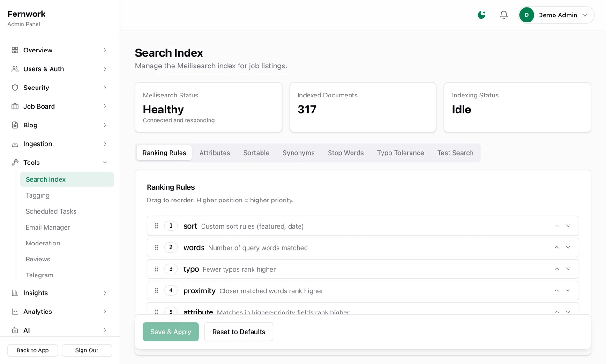Expand the Job Board section chevron
The width and height of the screenshot is (606, 364).
pos(105,106)
